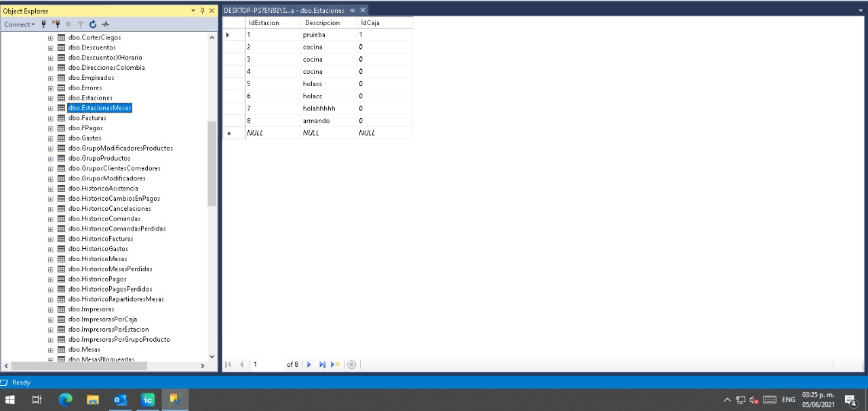868x411 pixels.
Task: Open the notification center icon
Action: click(852, 400)
